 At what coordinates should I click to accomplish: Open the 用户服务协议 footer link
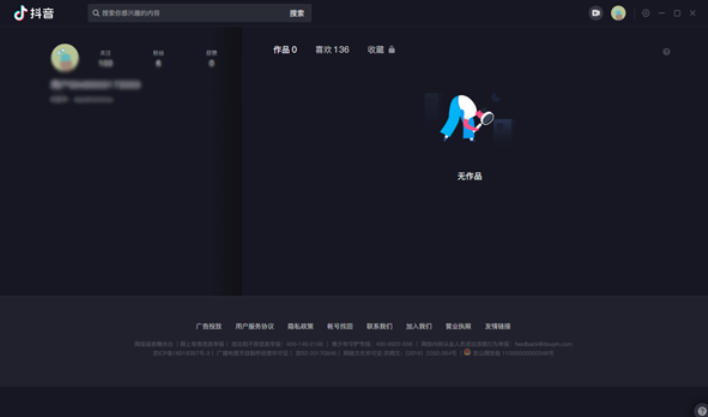[255, 326]
